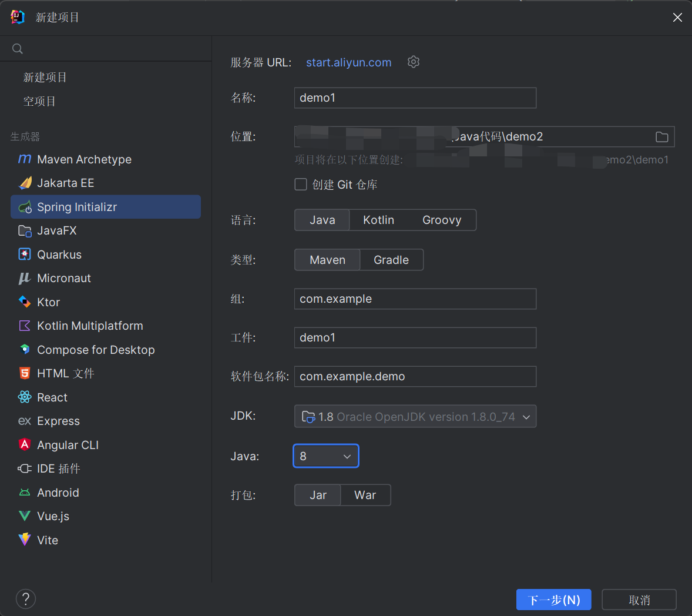This screenshot has width=692, height=616.
Task: Click into the 软件包名称 input field
Action: [415, 376]
